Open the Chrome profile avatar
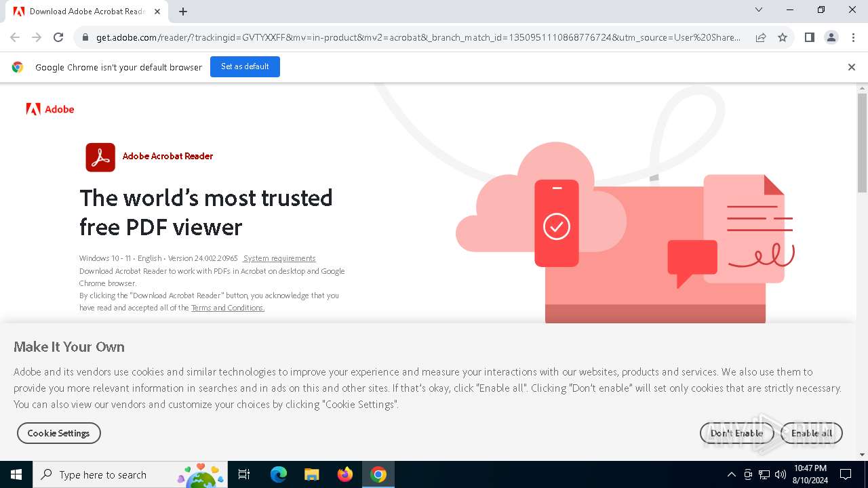 coord(831,37)
